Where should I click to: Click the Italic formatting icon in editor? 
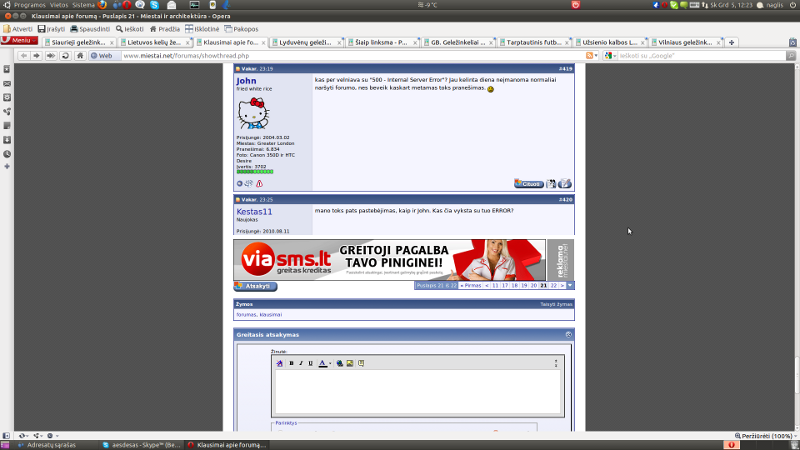301,363
